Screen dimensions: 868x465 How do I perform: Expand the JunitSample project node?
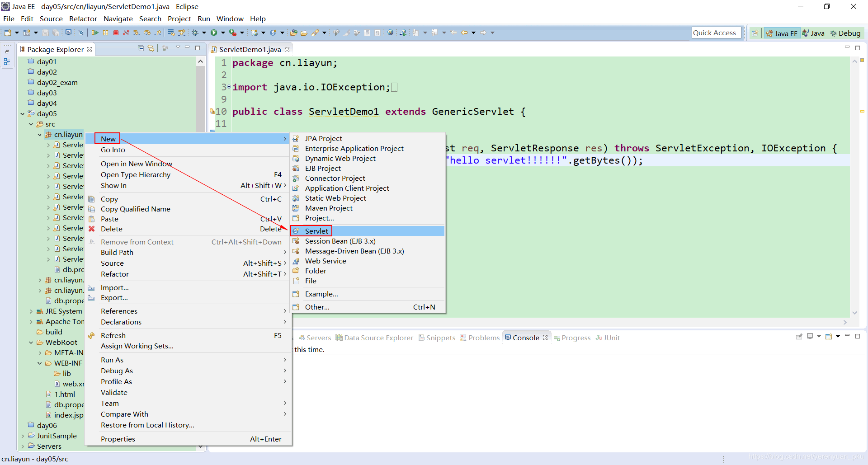point(22,436)
